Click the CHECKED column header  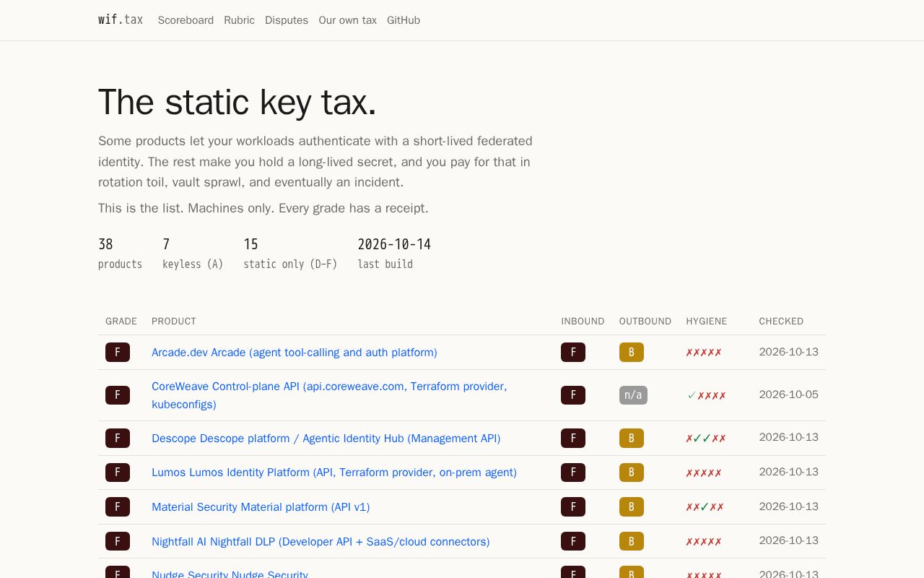(x=781, y=322)
